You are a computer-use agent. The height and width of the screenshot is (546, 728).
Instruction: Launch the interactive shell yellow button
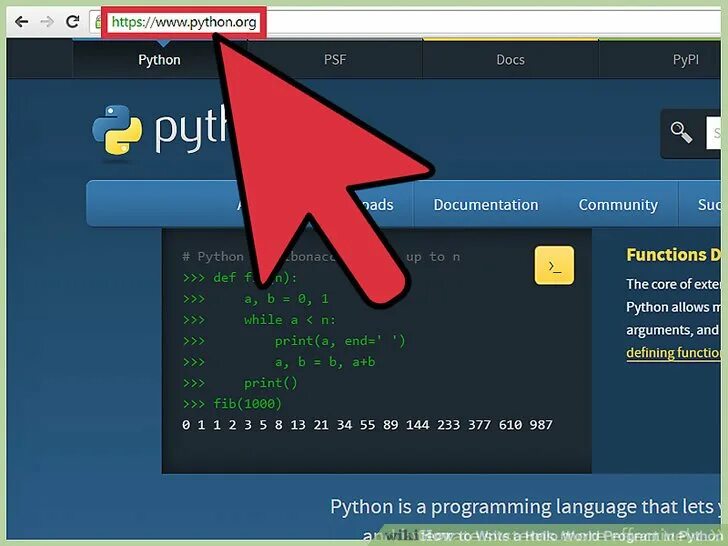pos(554,265)
